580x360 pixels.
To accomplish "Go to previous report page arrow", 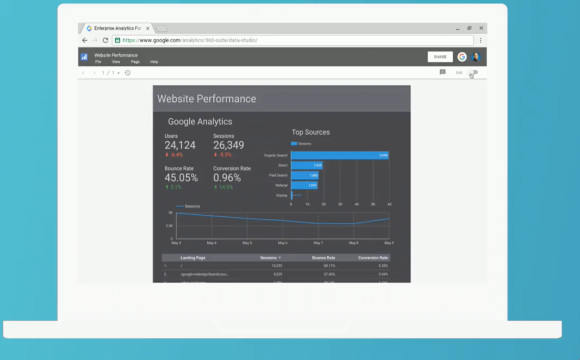I will (83, 73).
